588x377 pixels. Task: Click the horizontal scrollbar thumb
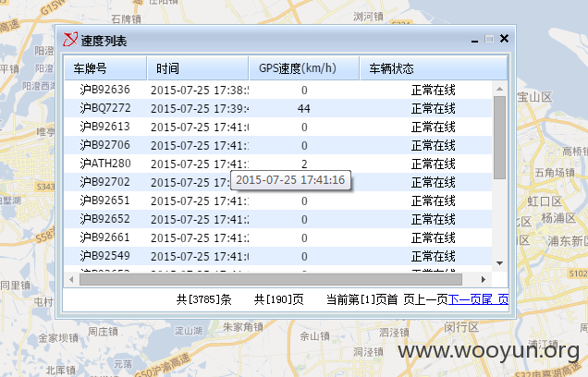pyautogui.click(x=271, y=280)
